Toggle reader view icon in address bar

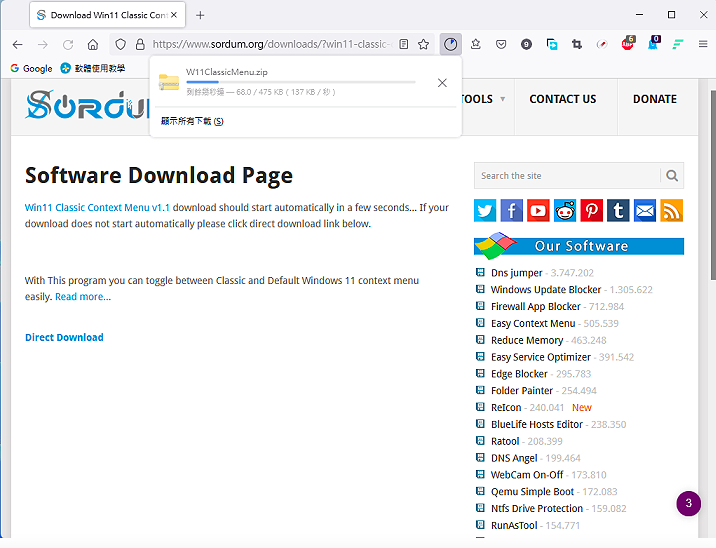point(404,44)
